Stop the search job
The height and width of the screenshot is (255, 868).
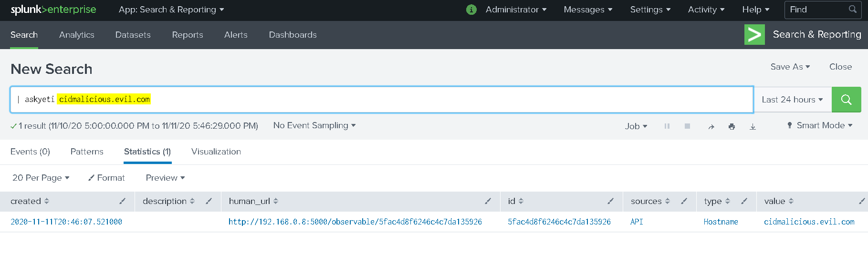pos(687,126)
